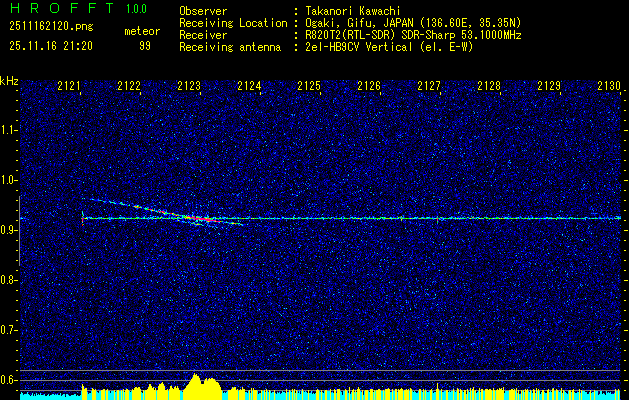Click the 2129 time axis marker
Image resolution: width=629 pixels, height=400 pixels.
click(549, 85)
